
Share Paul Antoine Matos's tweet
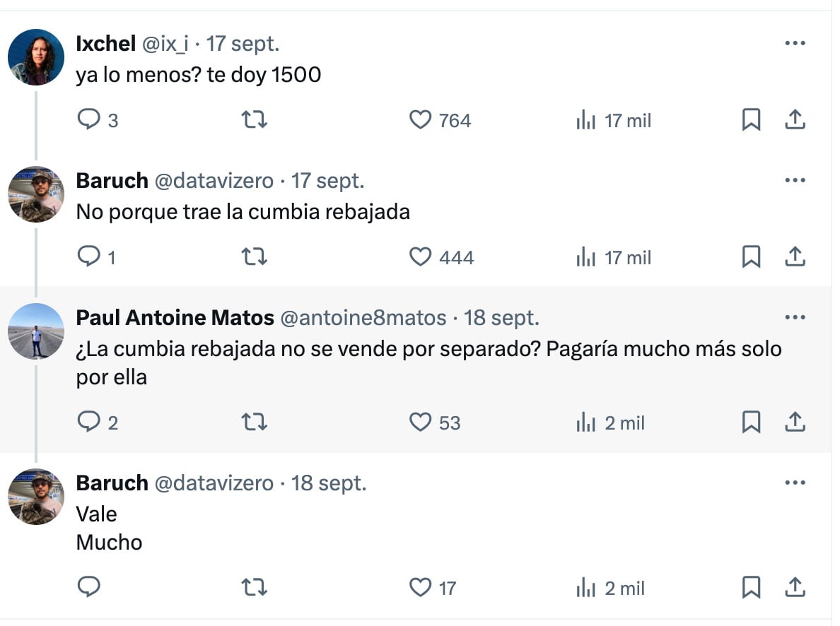coord(795,423)
